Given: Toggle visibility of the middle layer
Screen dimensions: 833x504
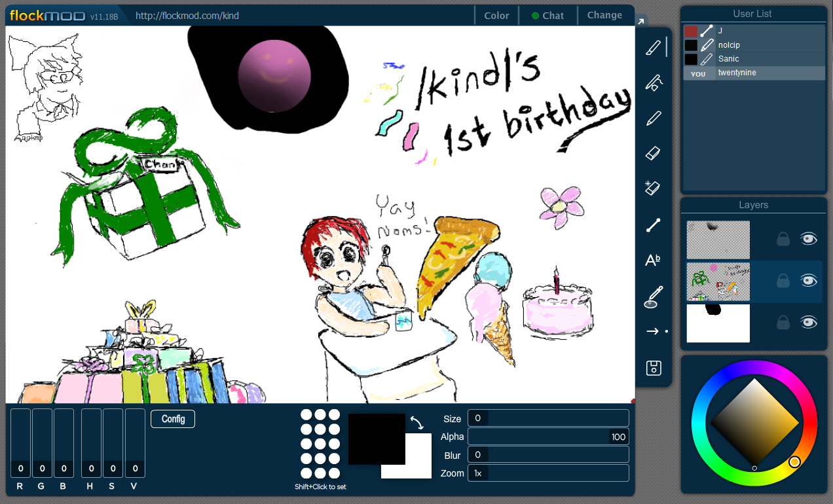Looking at the screenshot, I should click(809, 281).
